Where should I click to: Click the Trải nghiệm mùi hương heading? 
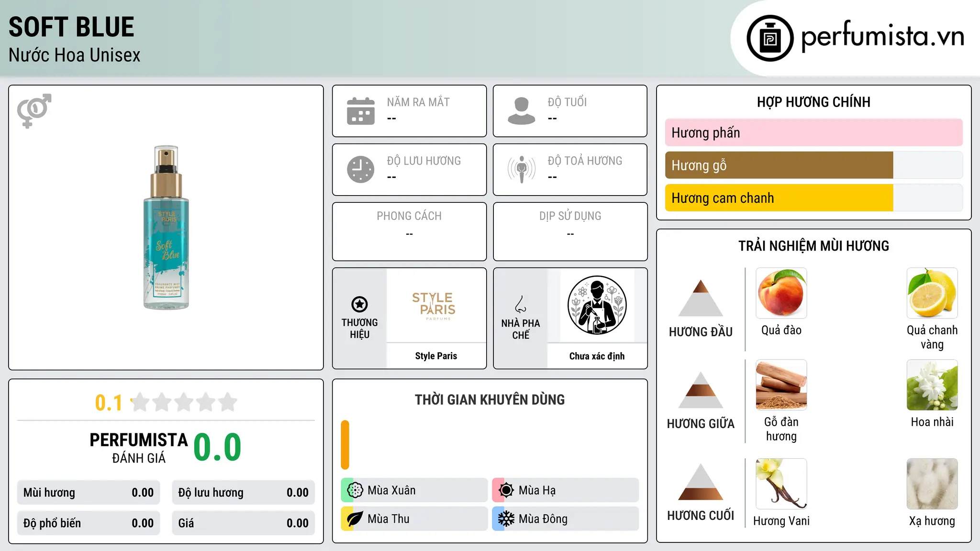pyautogui.click(x=813, y=246)
